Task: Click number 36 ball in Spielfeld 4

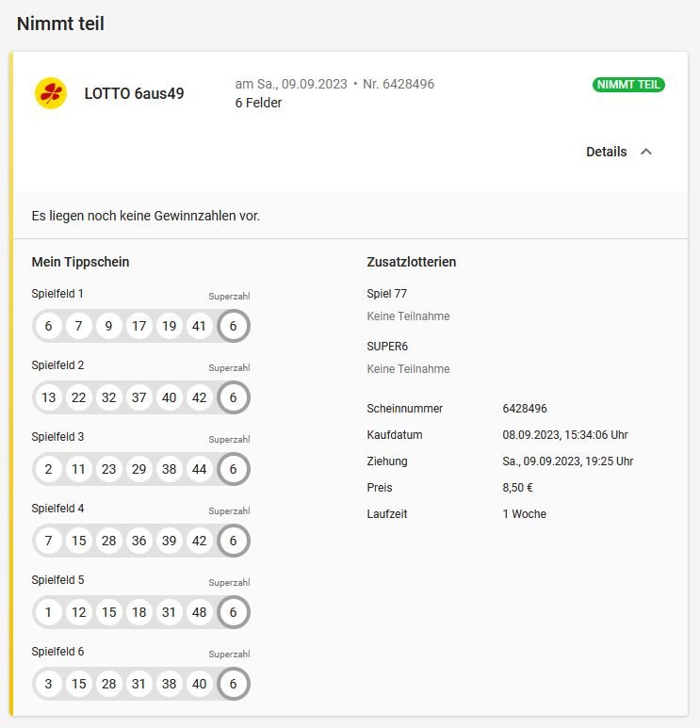Action: click(x=138, y=541)
